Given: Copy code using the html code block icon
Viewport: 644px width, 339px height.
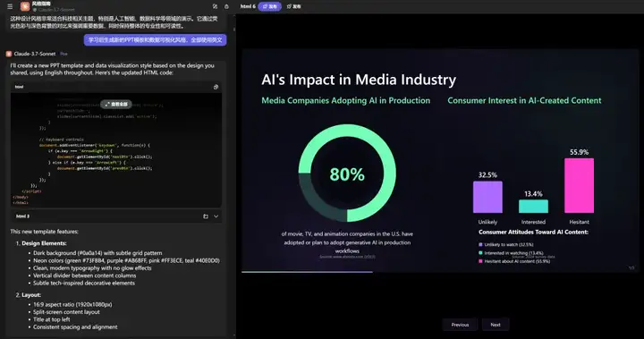Looking at the screenshot, I should 216,87.
